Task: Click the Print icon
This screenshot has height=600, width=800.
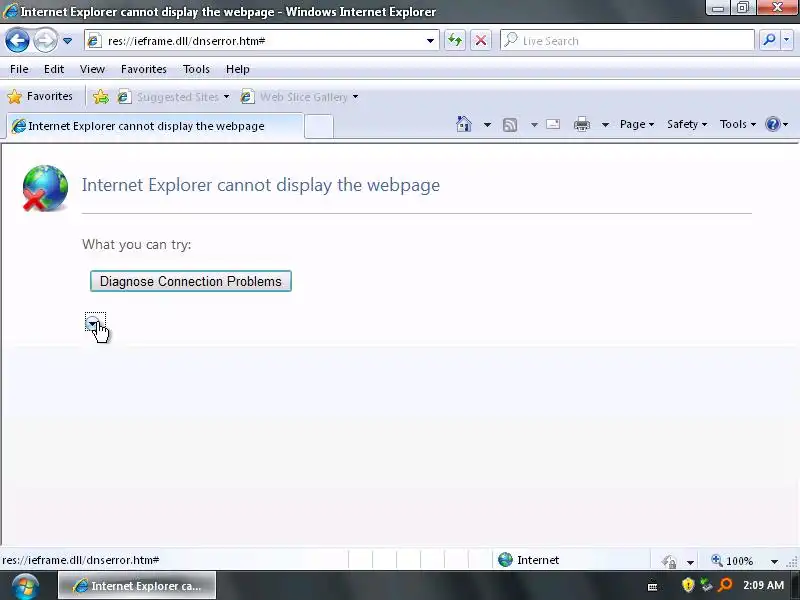Action: click(x=582, y=124)
